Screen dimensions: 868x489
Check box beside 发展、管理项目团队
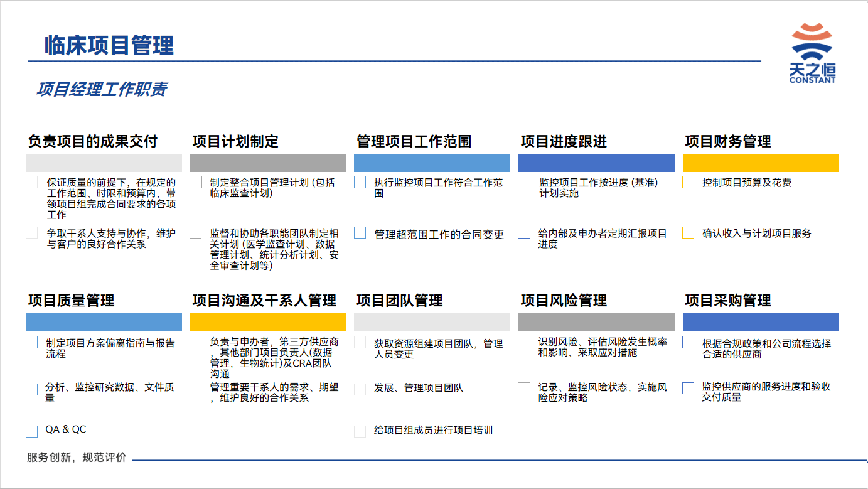[x=360, y=389]
